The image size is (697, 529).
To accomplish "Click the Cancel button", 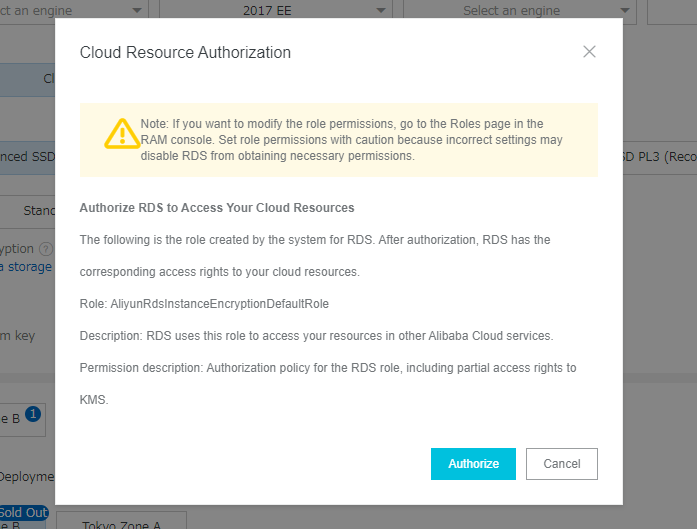I will click(561, 464).
